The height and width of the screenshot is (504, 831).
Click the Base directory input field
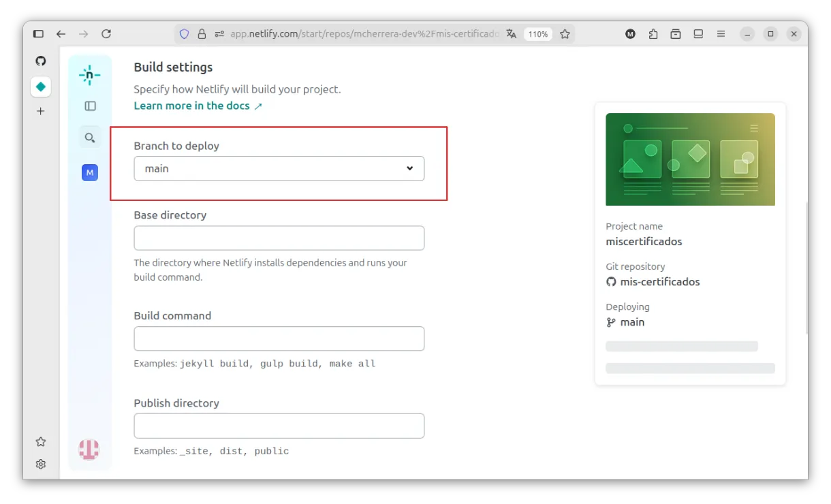[279, 238]
